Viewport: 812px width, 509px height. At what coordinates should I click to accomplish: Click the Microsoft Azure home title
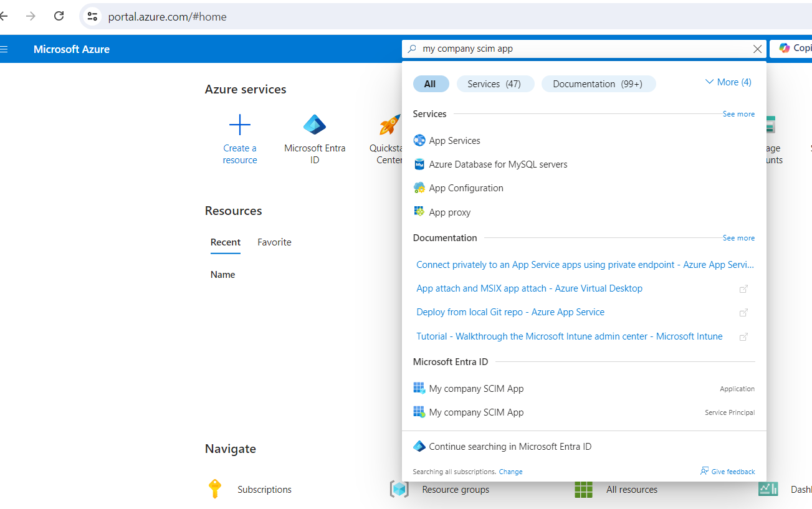click(72, 49)
